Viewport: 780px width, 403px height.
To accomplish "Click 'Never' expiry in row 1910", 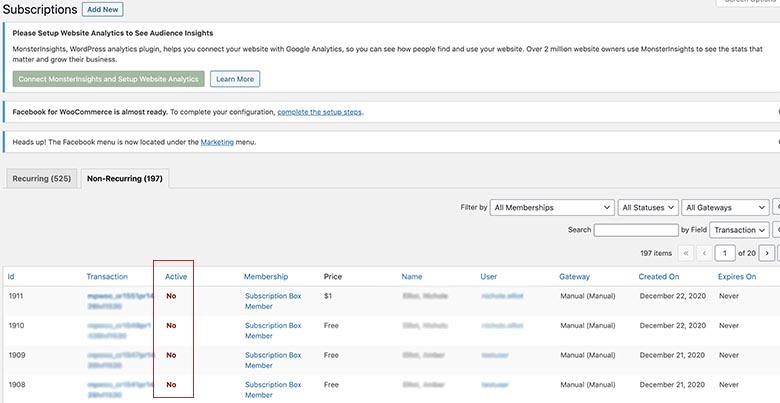I will 729,325.
